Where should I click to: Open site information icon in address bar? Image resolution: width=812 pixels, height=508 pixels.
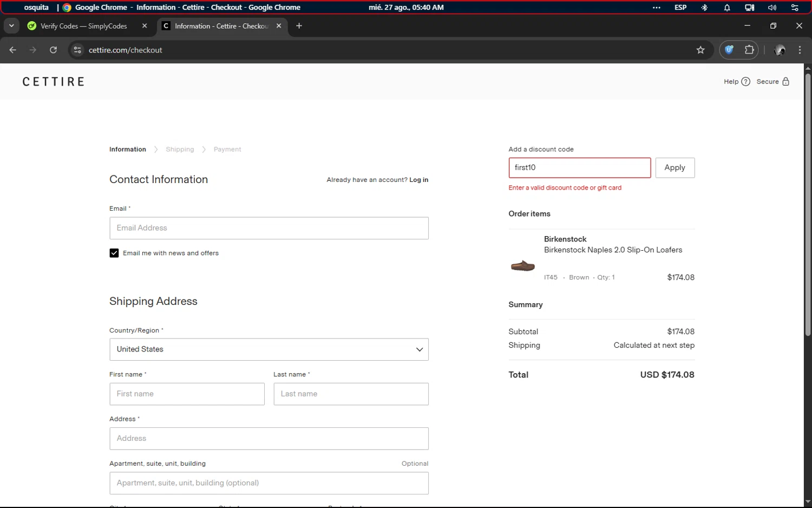(x=77, y=50)
